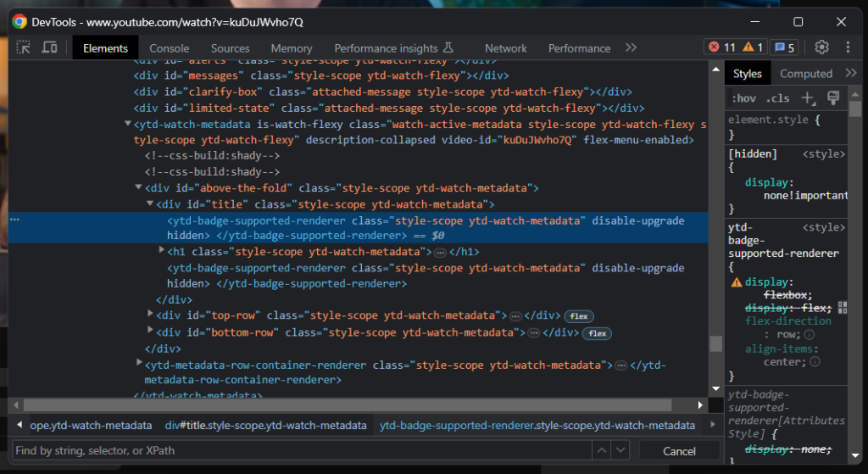
Task: Toggle the device toolbar icon
Action: coord(50,47)
